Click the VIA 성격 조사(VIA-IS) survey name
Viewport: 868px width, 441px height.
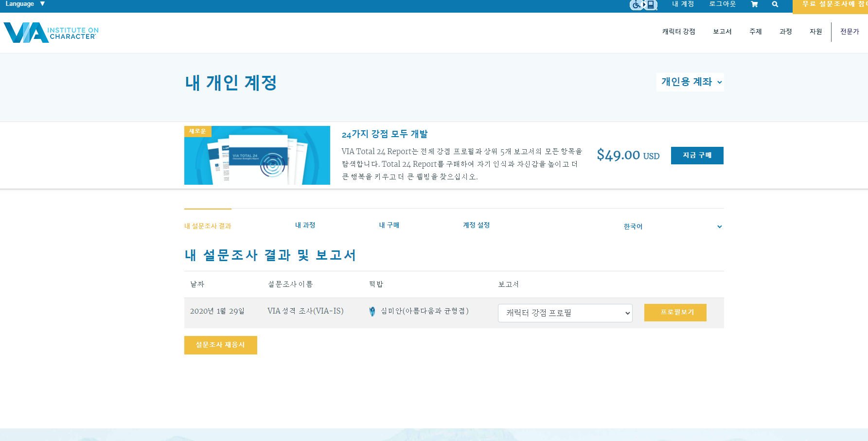305,311
